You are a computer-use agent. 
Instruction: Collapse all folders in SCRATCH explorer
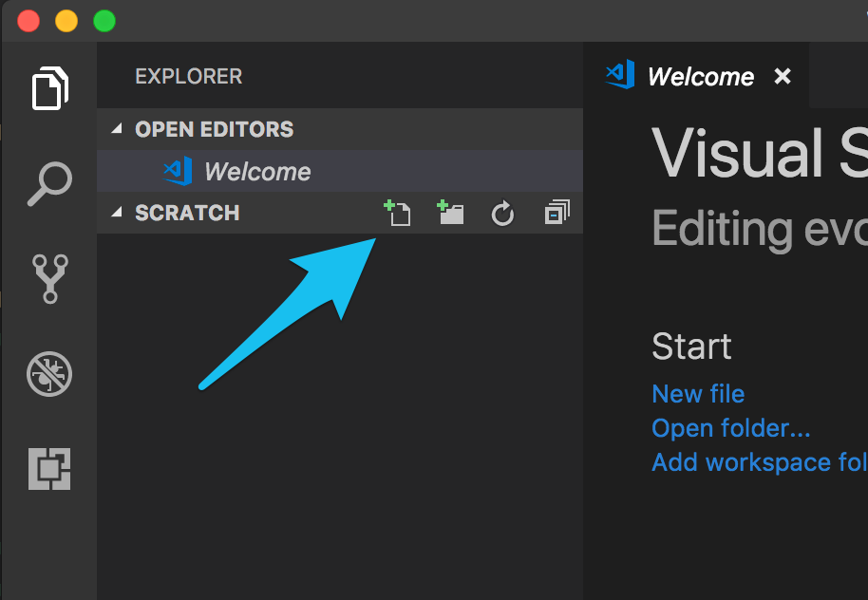tap(557, 213)
